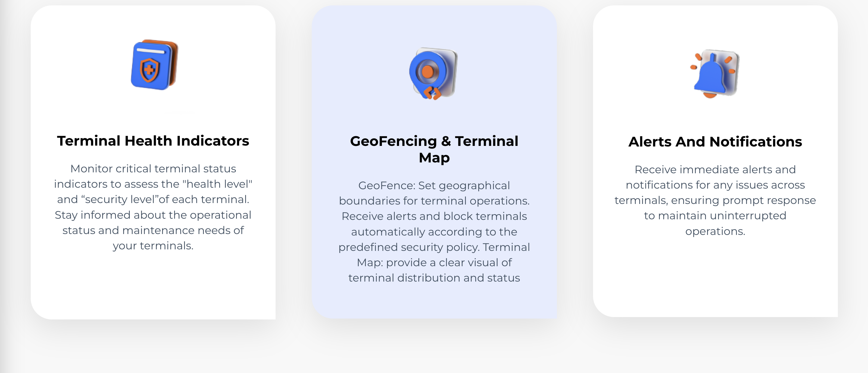Click the word Map on the heading's second line

coord(434,158)
